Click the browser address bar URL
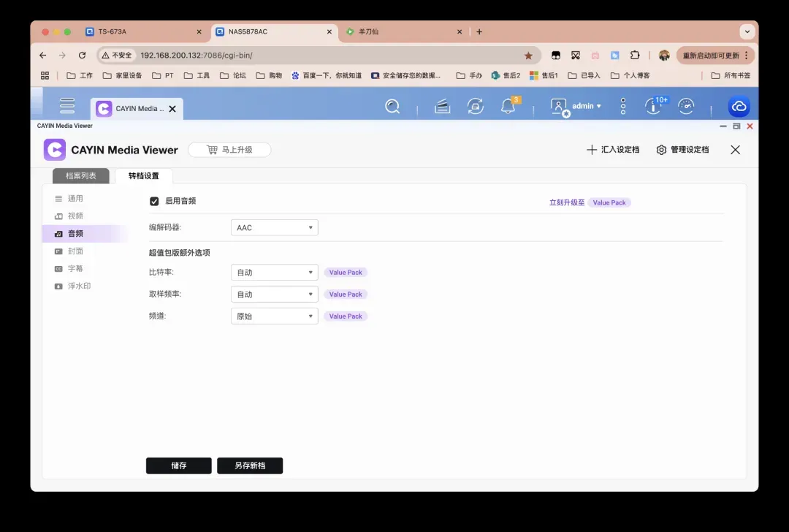Viewport: 789px width, 532px height. pos(292,56)
